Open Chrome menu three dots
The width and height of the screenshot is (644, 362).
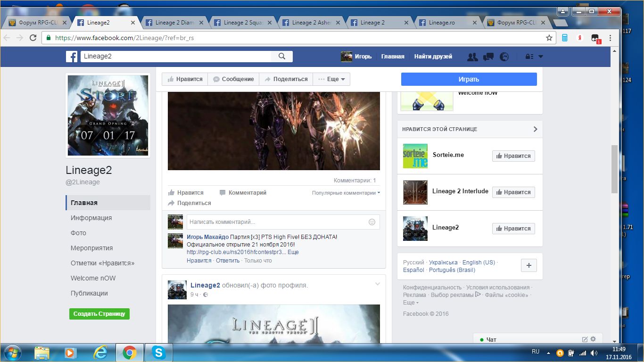pyautogui.click(x=611, y=38)
